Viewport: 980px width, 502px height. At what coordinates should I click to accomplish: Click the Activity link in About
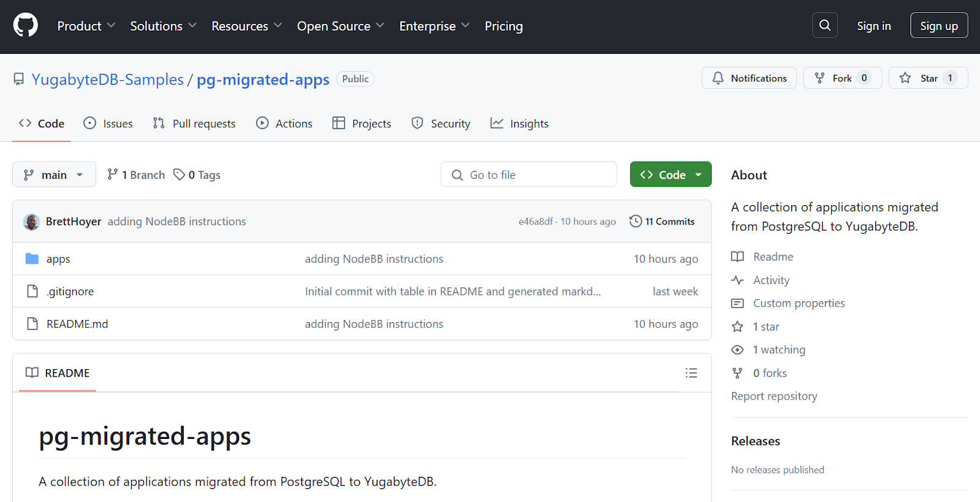point(771,280)
